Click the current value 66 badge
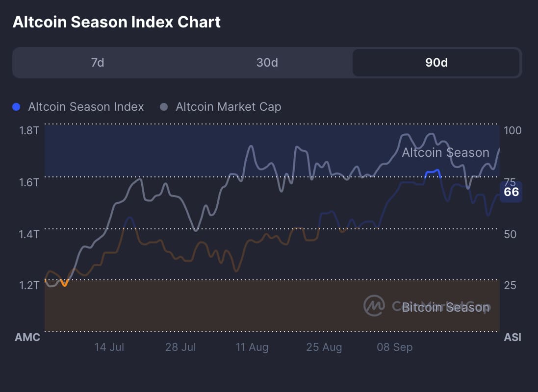This screenshot has width=538, height=392. [x=511, y=192]
